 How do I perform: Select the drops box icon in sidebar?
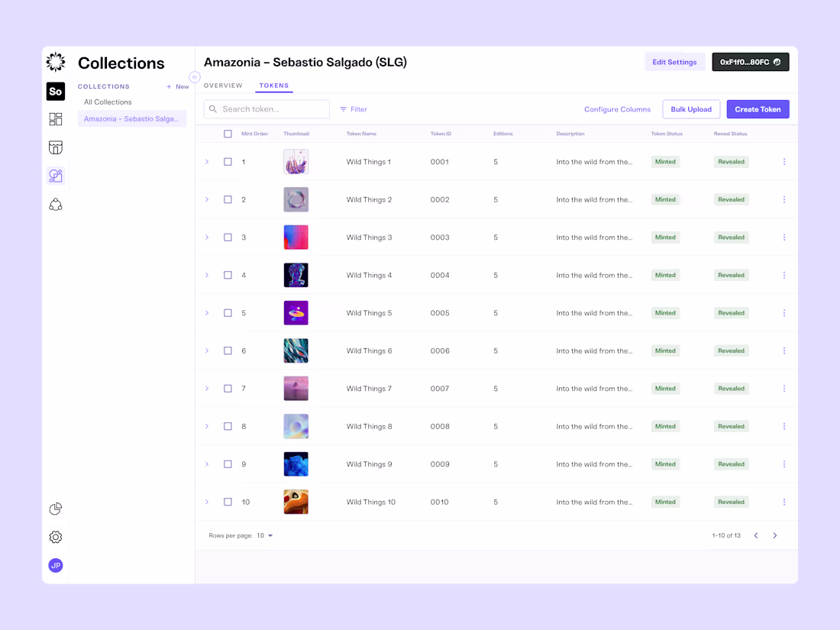point(55,147)
